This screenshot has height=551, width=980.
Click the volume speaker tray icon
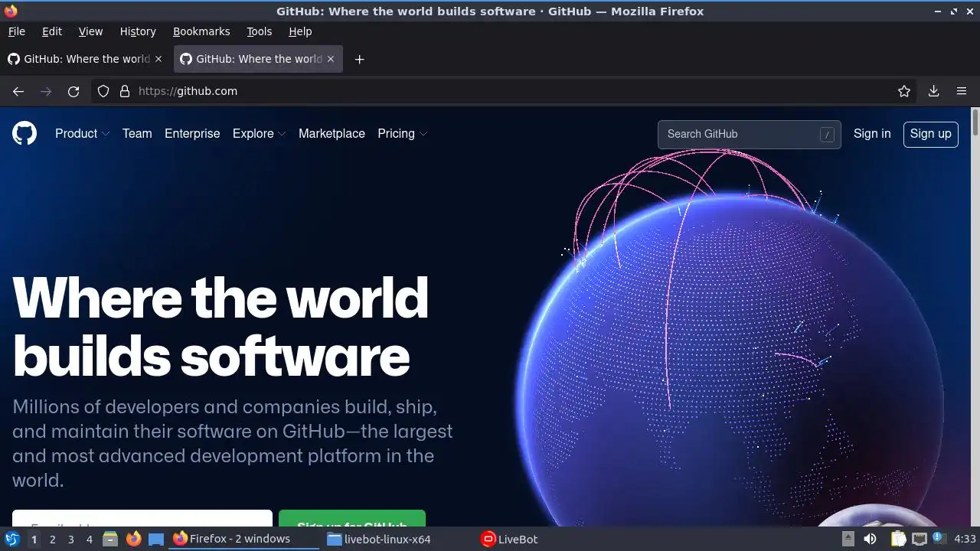point(870,539)
